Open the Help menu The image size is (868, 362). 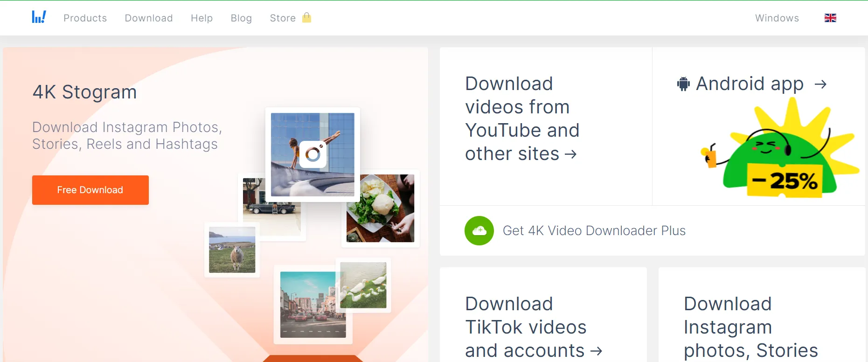(x=201, y=18)
